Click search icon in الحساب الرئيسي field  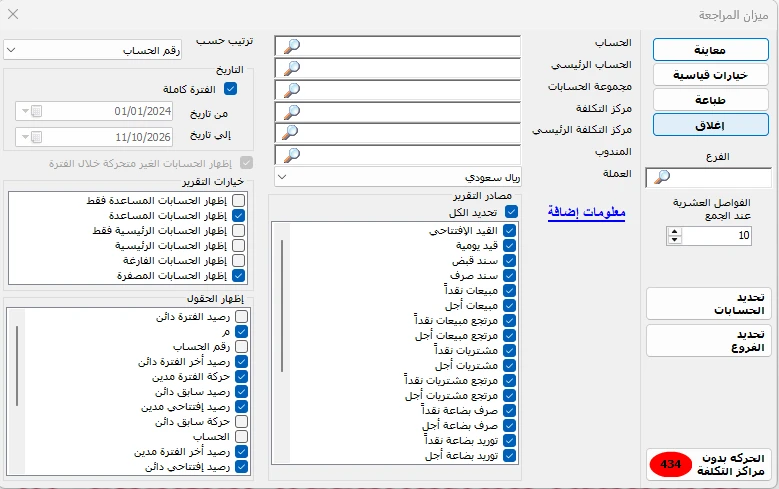pyautogui.click(x=292, y=68)
